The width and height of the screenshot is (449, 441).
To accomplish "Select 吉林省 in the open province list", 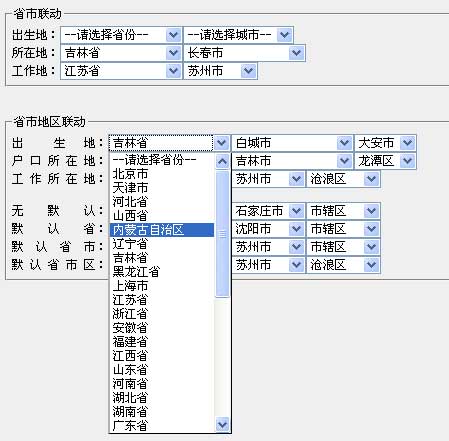I will click(162, 258).
